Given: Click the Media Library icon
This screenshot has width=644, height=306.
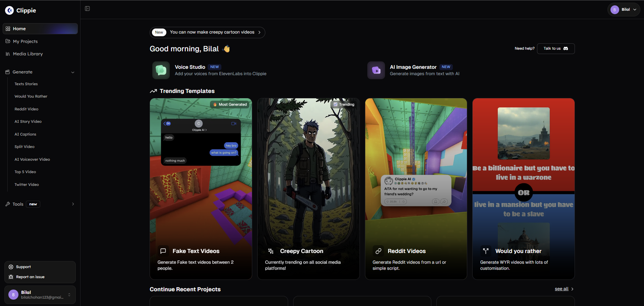Looking at the screenshot, I should pos(8,54).
